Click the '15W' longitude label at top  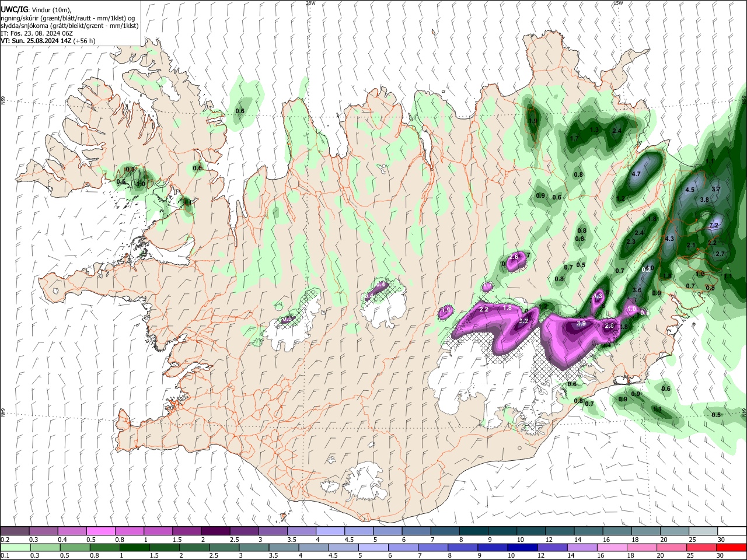point(618,3)
